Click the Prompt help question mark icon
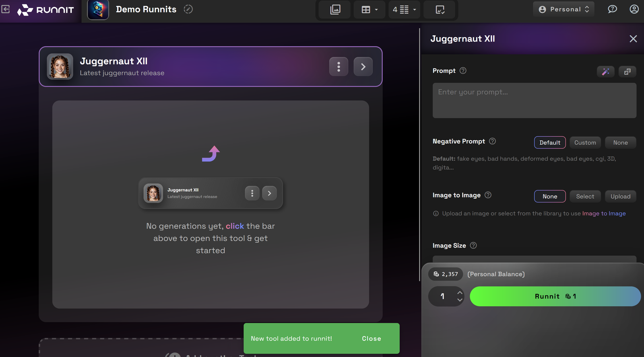644x357 pixels. [x=463, y=71]
